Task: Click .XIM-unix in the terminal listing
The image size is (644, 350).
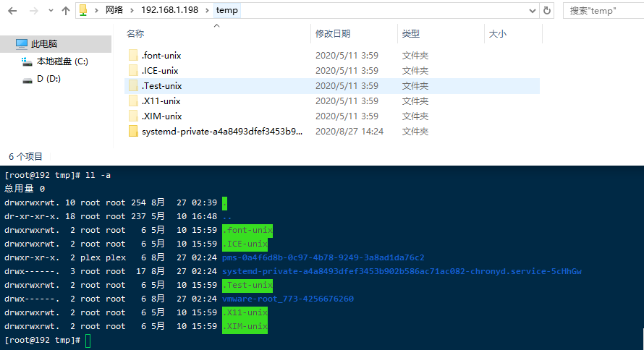Action: 245,327
